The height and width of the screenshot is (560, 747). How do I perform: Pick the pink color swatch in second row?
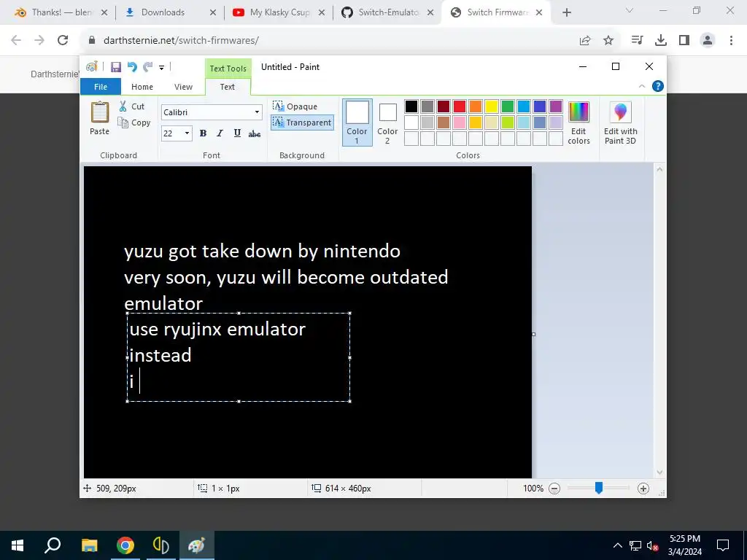tap(460, 122)
